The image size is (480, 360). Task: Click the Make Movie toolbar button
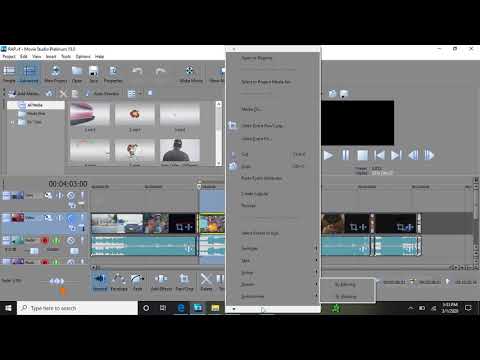(x=191, y=74)
